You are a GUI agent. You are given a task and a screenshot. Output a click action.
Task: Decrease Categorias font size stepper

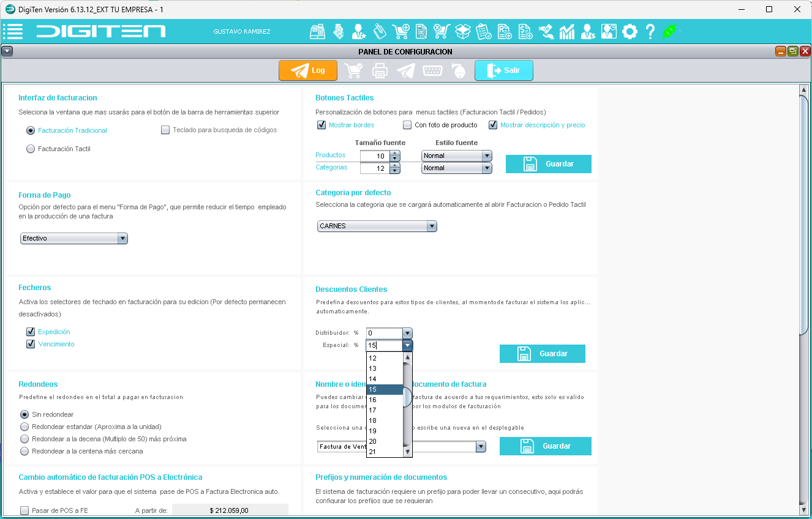(395, 171)
